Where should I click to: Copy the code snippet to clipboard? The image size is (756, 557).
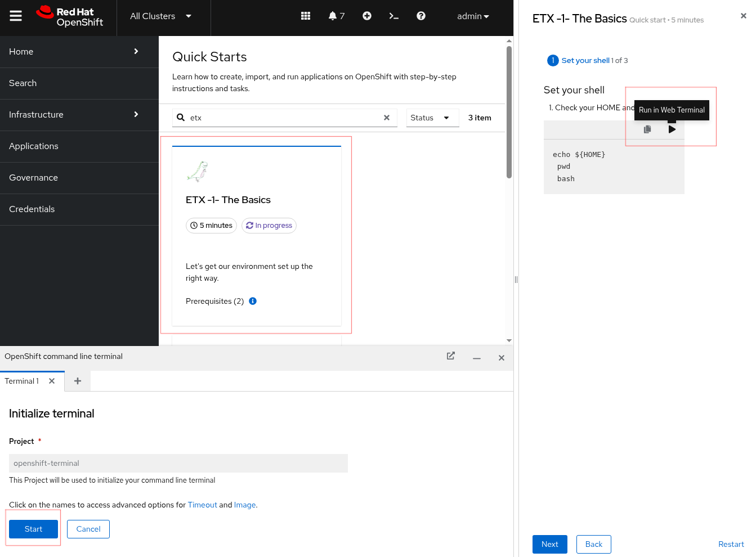click(x=647, y=129)
